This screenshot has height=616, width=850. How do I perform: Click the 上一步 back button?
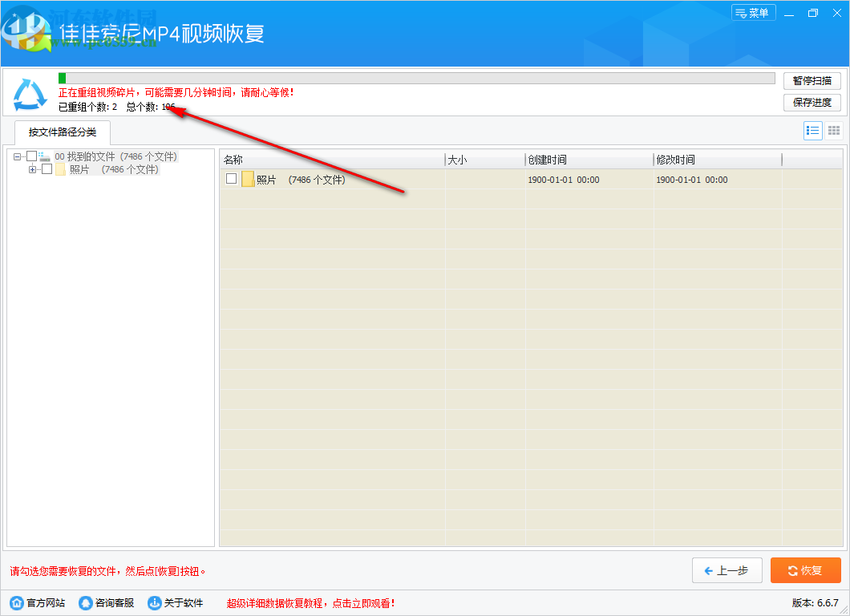727,570
